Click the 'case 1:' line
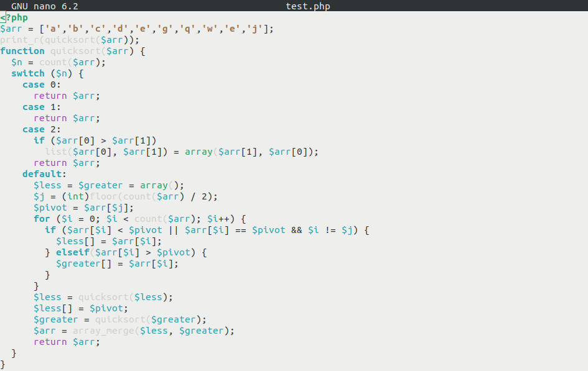Viewport: 588px width, 371px height. [x=42, y=108]
